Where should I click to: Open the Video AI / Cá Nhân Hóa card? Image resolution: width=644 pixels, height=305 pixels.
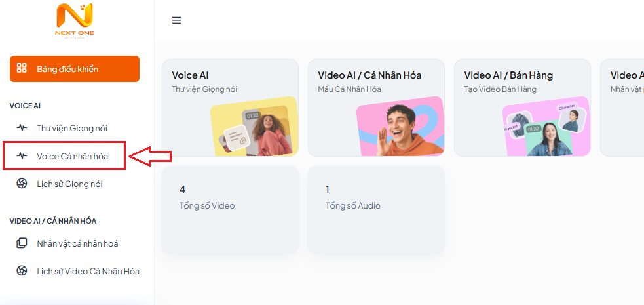point(376,108)
